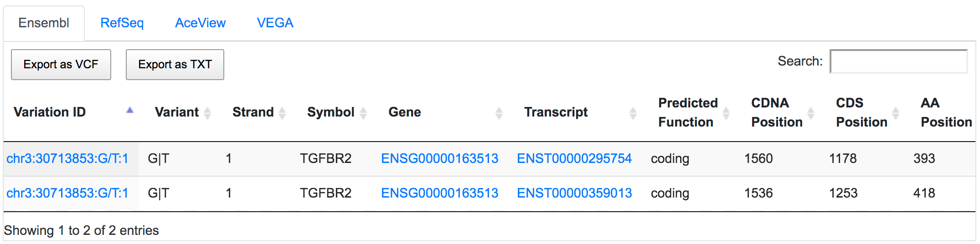
Task: Open first row ENSG00000163513 gene link
Action: point(439,158)
